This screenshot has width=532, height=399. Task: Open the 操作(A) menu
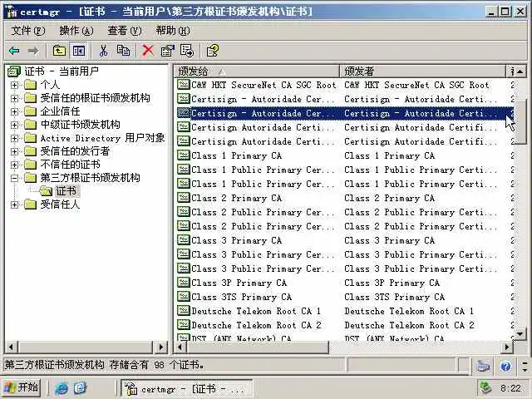pos(76,31)
